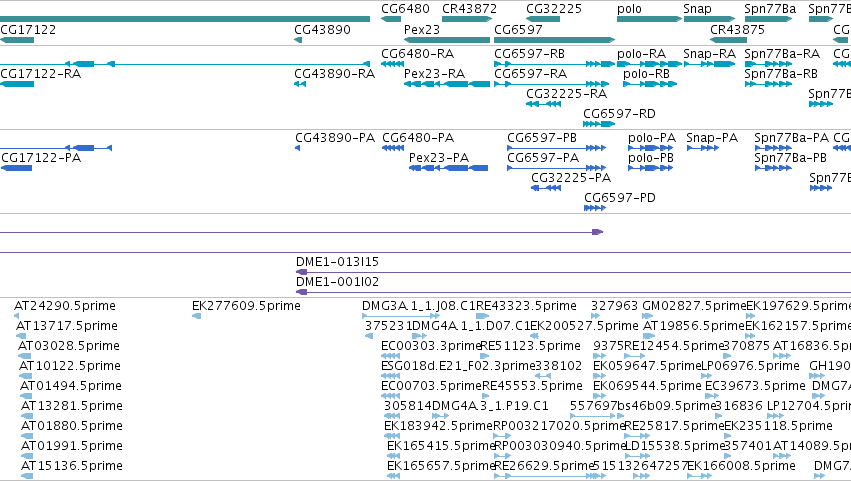The height and width of the screenshot is (481, 851).
Task: Select the CG6597 gene label
Action: (x=518, y=30)
